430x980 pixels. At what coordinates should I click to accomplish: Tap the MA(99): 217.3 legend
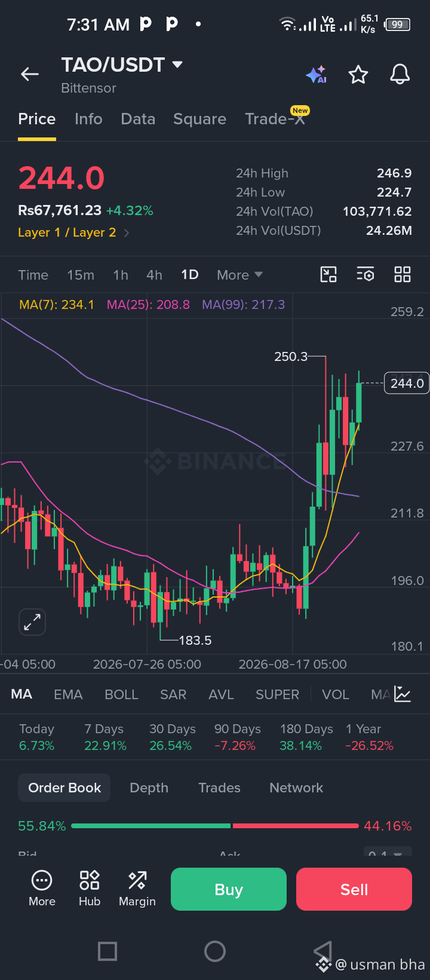point(244,305)
